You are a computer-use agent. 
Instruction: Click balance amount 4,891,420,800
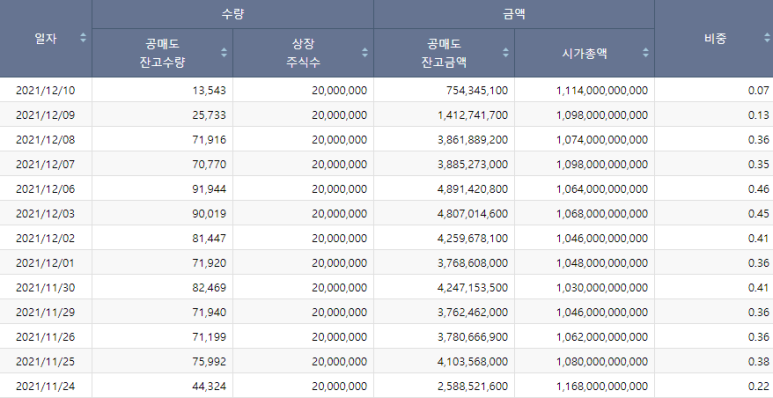click(x=472, y=189)
